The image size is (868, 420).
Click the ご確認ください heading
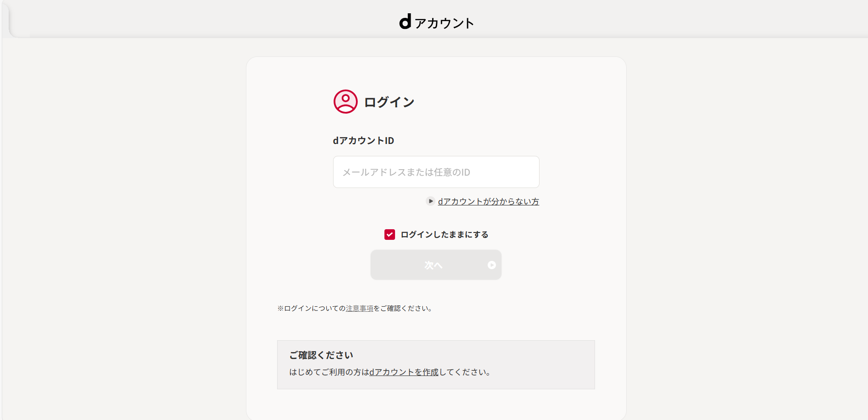[321, 355]
